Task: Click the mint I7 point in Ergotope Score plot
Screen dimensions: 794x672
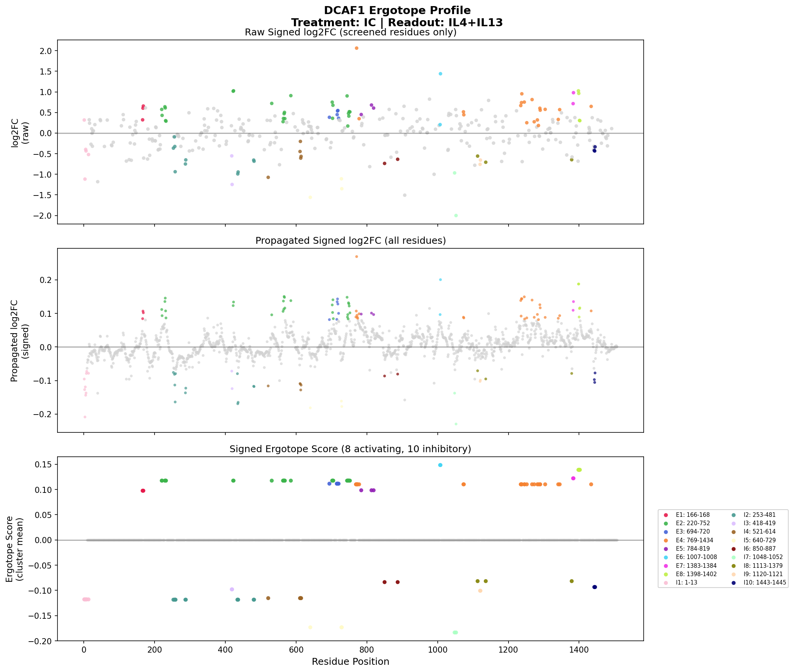Action: coord(455,633)
